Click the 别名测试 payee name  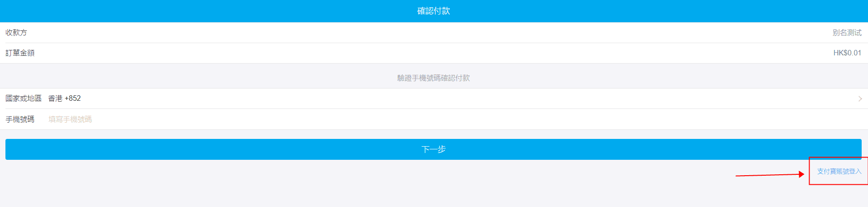847,33
